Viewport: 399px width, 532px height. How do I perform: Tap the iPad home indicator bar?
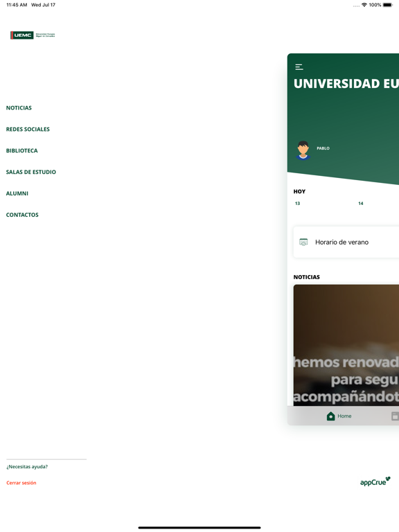click(199, 528)
